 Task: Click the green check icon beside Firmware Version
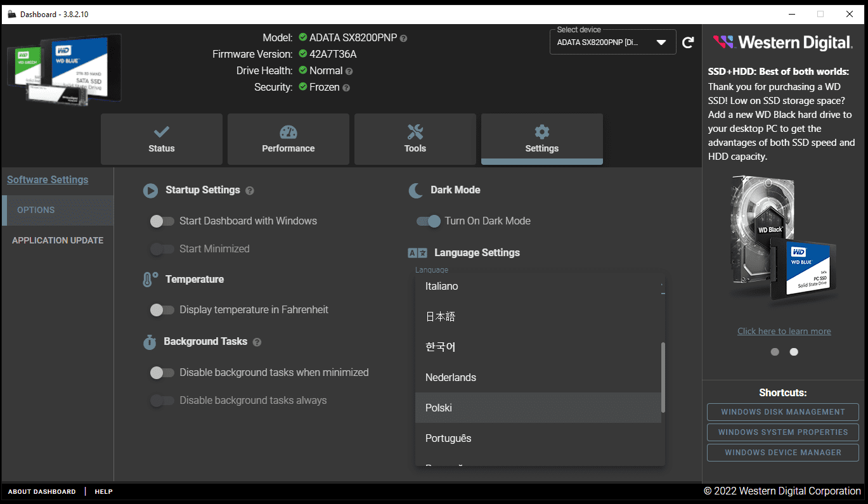click(303, 54)
